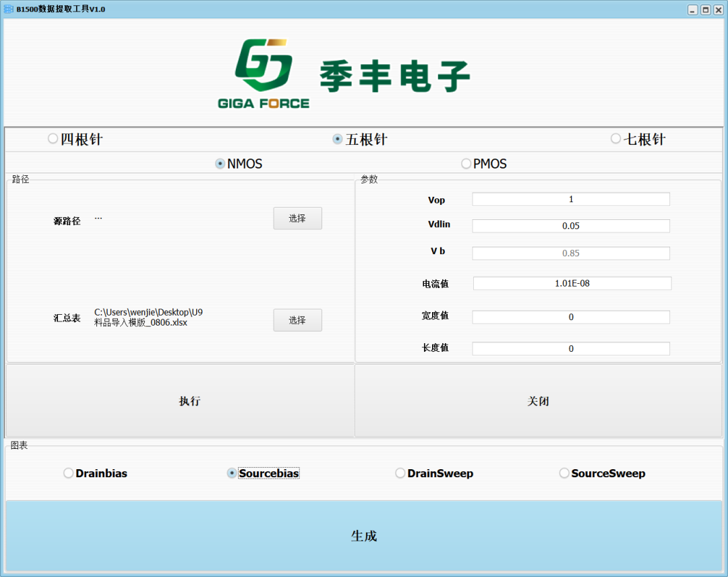
Task: Click the 电流值 label
Action: point(435,284)
